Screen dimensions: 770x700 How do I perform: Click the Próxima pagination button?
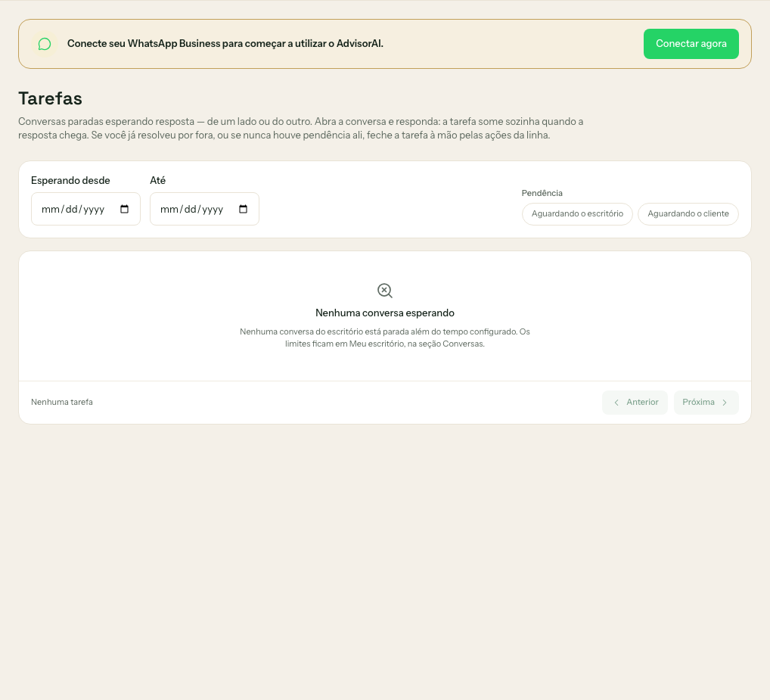[706, 403]
